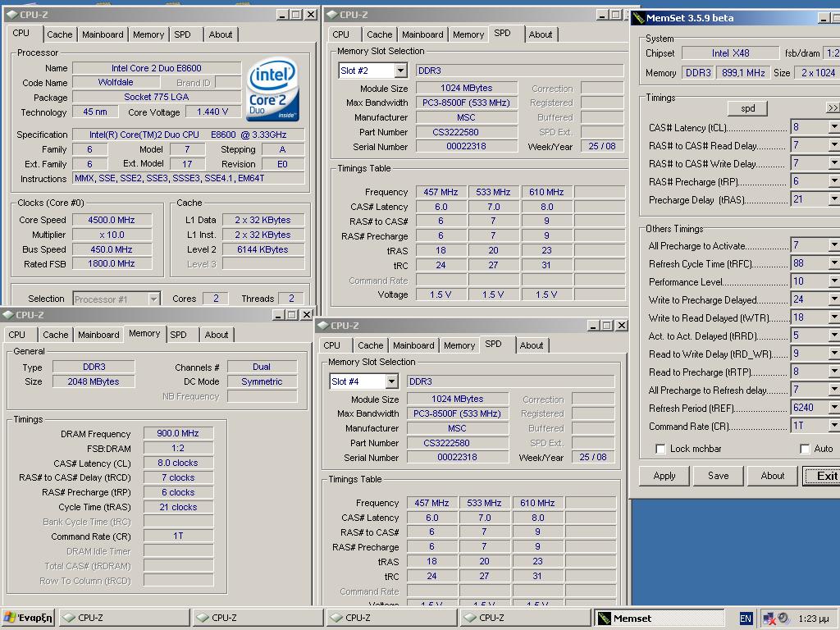Click the DRAM Frequency 900.0 MHz field

pos(178,433)
